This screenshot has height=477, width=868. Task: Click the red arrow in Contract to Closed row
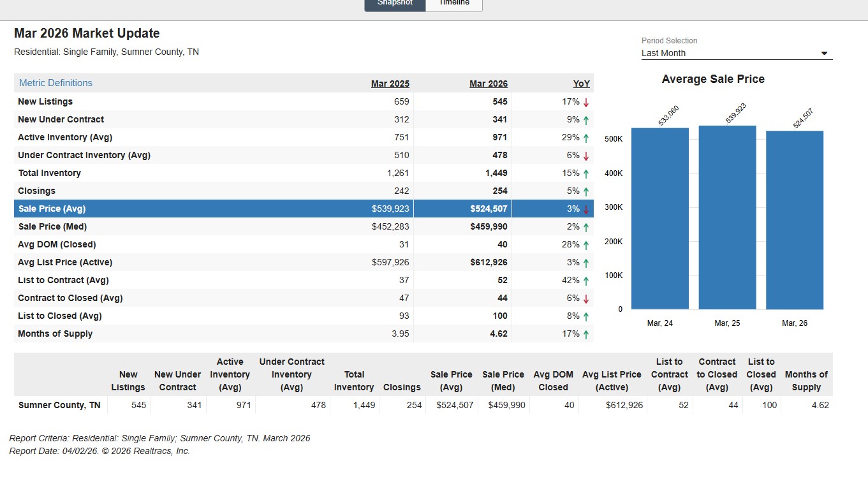point(585,298)
